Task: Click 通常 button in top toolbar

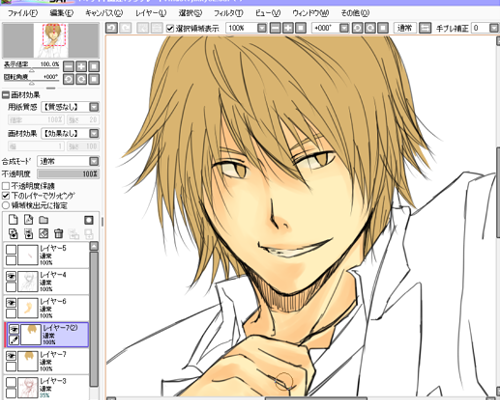Action: pos(405,28)
